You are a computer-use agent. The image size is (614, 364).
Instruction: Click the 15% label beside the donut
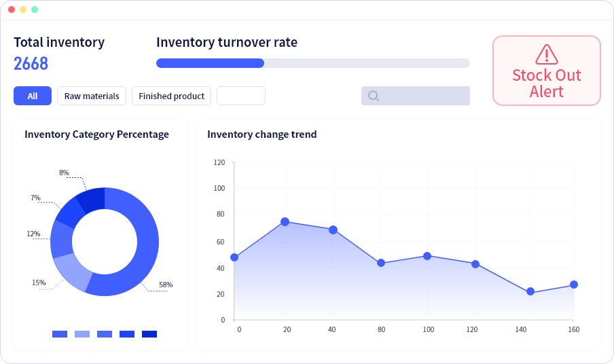click(x=39, y=283)
